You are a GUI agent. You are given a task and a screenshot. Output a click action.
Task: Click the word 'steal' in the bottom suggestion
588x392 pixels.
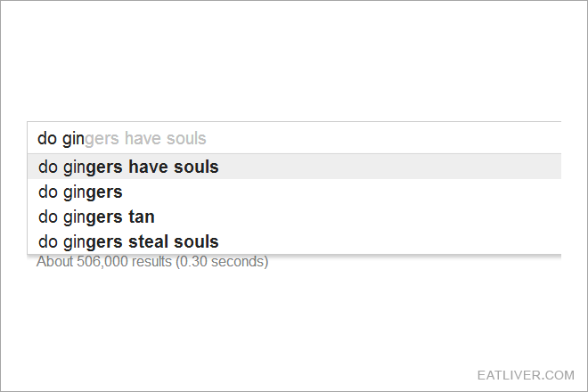click(148, 241)
